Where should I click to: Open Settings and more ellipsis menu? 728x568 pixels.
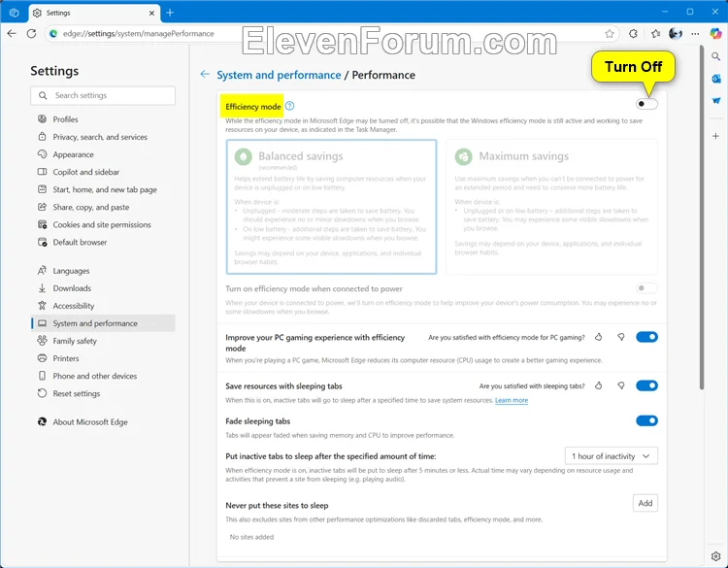(x=695, y=33)
